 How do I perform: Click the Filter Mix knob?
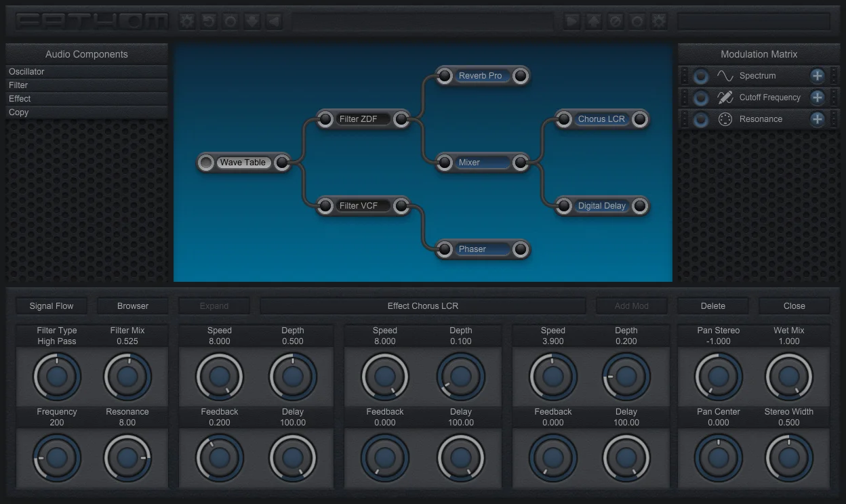tap(127, 377)
